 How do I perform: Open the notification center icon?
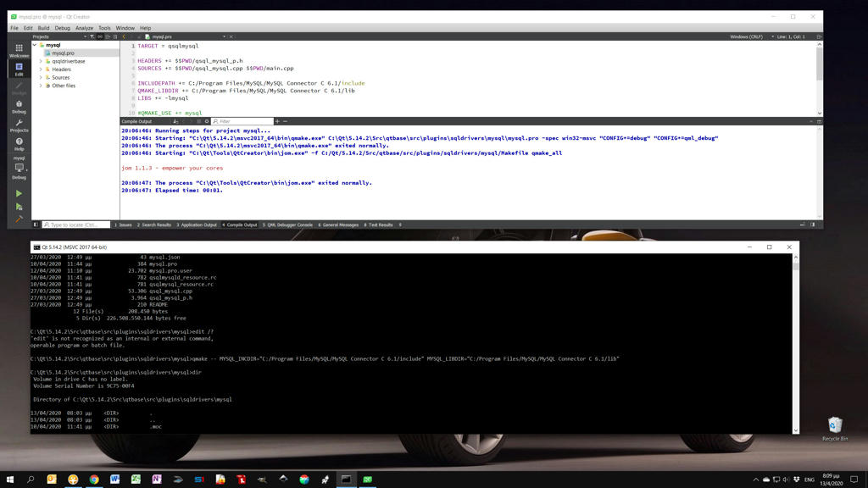click(x=854, y=480)
